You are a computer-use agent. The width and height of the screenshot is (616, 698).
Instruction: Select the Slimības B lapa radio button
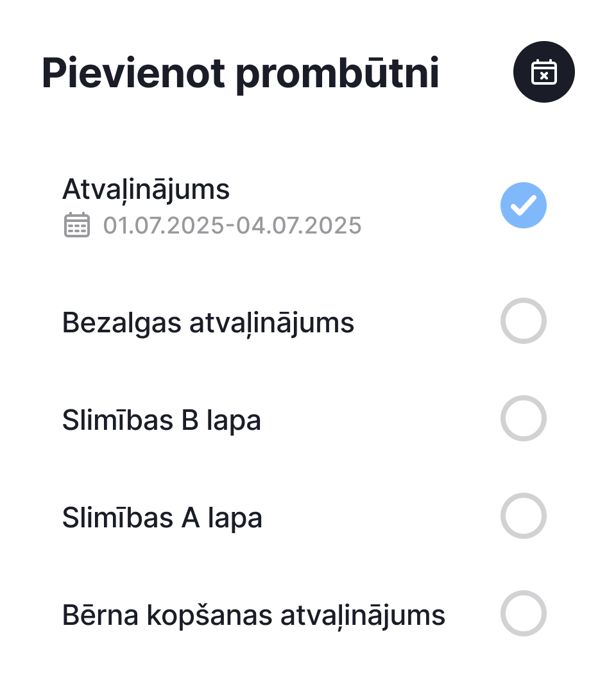tap(524, 418)
